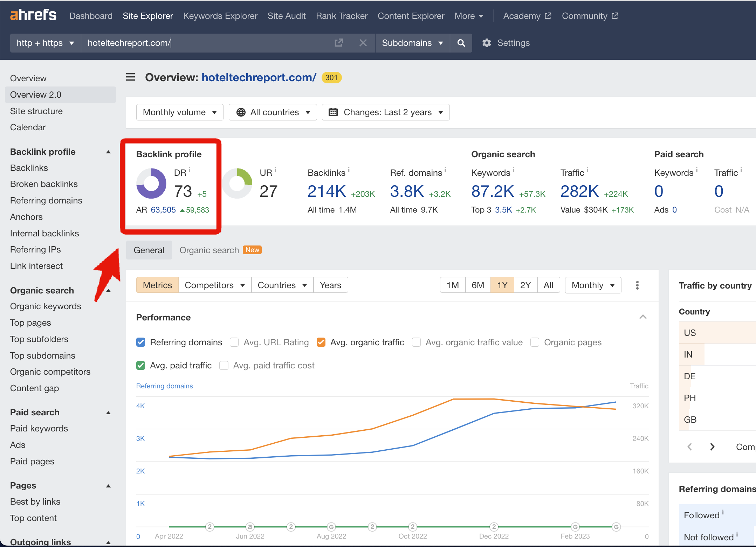Click the URL input field
The width and height of the screenshot is (756, 547).
point(207,43)
